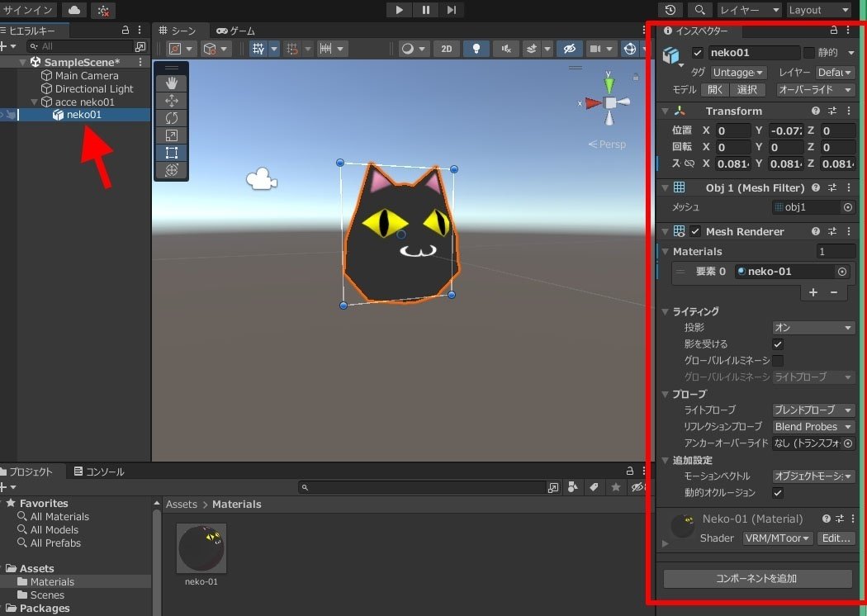Toggle the 静的 static checkbox

click(x=809, y=53)
